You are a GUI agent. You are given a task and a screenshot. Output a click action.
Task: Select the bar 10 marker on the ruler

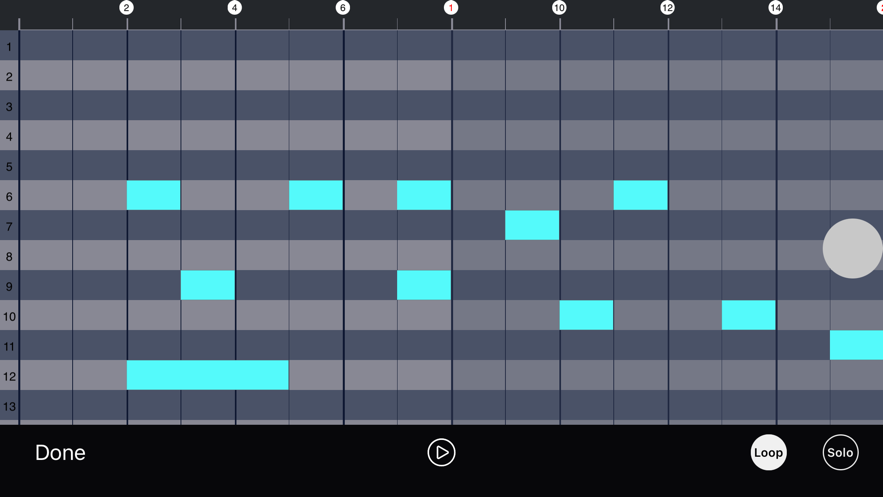(x=559, y=8)
